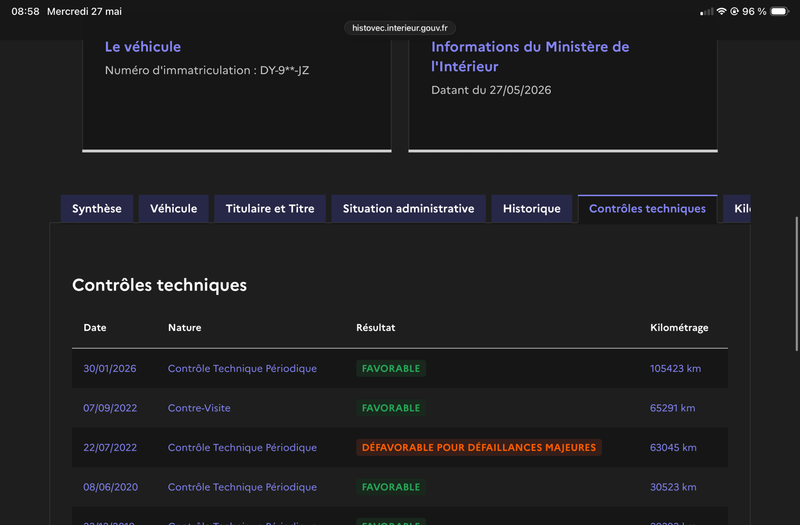
Task: Tap the battery icon in status bar
Action: (779, 11)
